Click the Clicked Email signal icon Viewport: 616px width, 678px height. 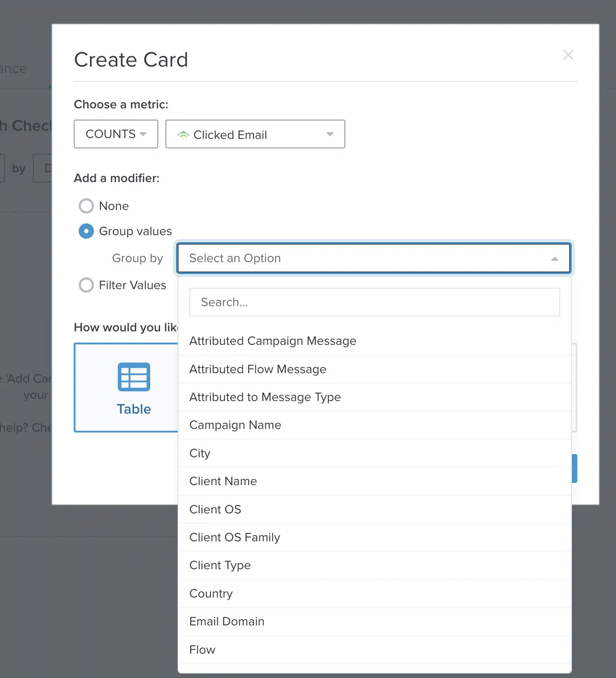click(183, 135)
